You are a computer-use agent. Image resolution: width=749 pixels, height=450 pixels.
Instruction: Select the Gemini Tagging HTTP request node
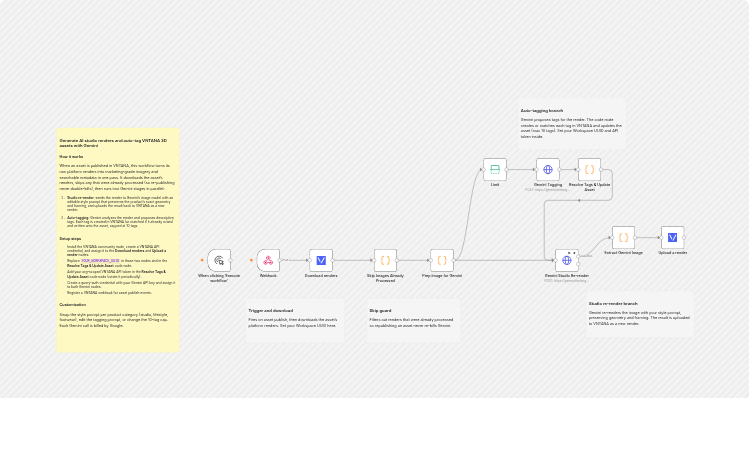(x=548, y=170)
